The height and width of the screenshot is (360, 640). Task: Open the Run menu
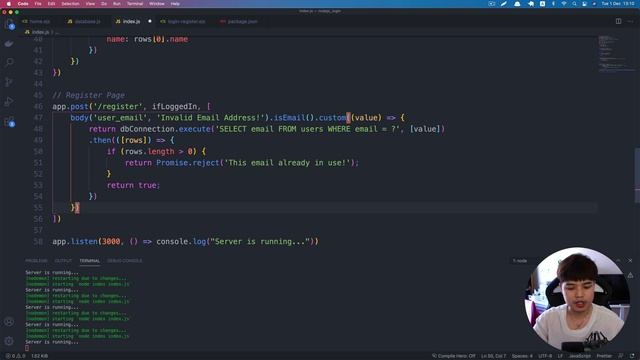click(117, 4)
